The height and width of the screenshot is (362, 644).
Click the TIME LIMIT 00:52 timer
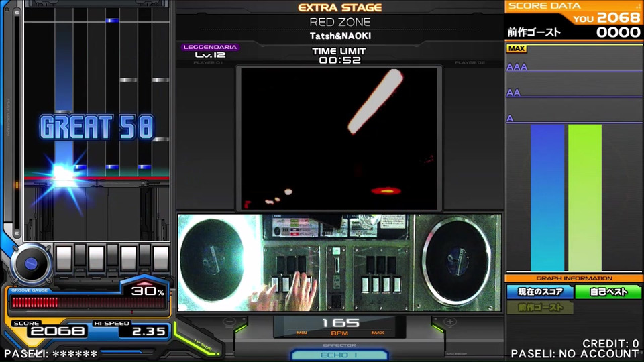(x=339, y=56)
